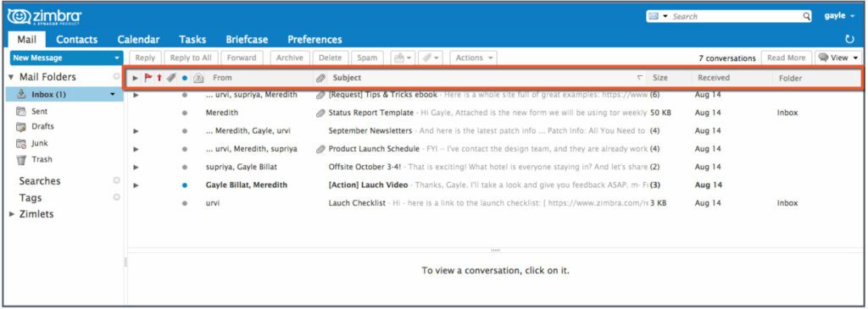Click the Read More button
This screenshot has height=309, width=868.
[786, 58]
